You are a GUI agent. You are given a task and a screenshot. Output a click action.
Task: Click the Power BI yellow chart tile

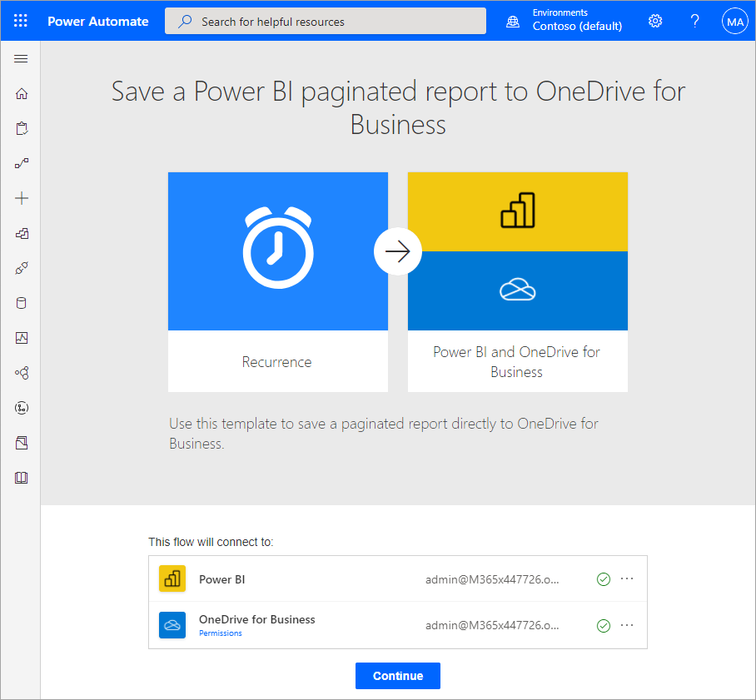(518, 211)
